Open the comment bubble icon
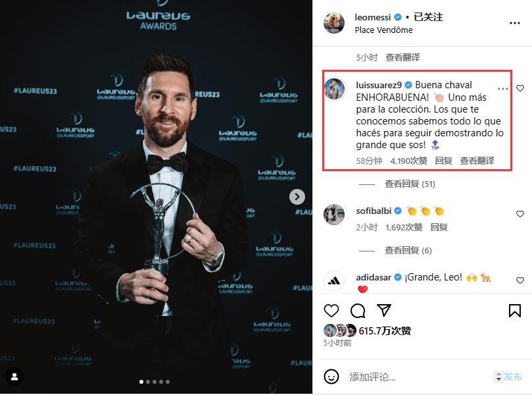Screen dimensions: 532x395 pos(358,311)
